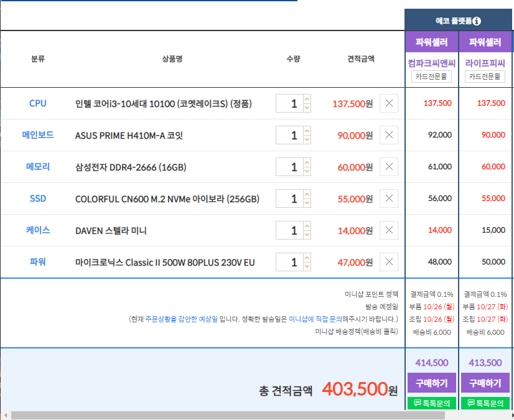Increase the 메모리 quantity
Screen dimensions: 514x420
coord(307,162)
